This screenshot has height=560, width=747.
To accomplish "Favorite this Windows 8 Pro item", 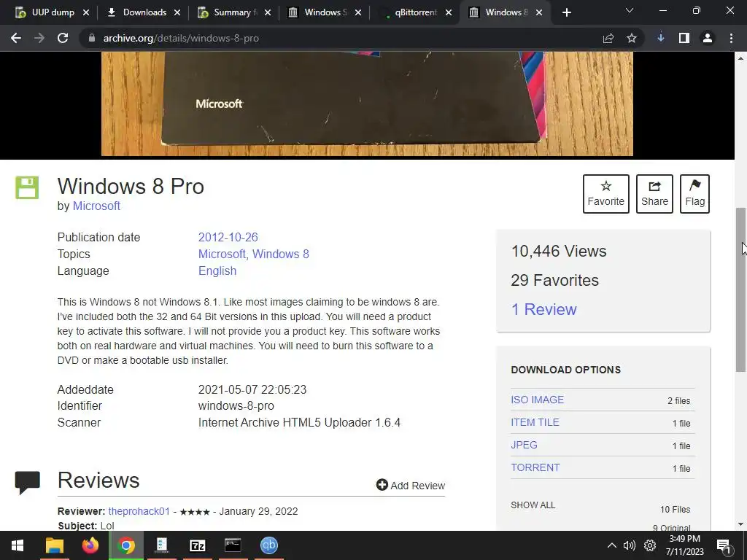I will click(606, 194).
